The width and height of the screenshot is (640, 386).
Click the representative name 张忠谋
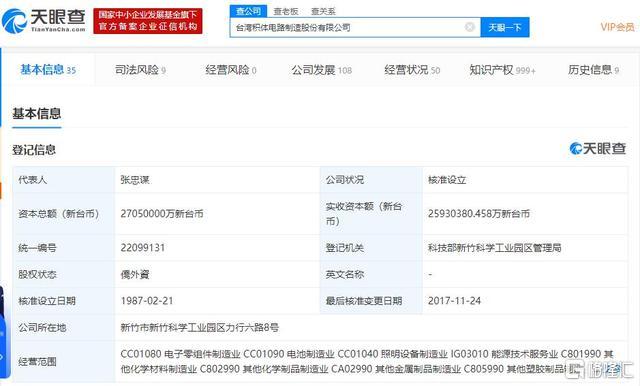[135, 180]
